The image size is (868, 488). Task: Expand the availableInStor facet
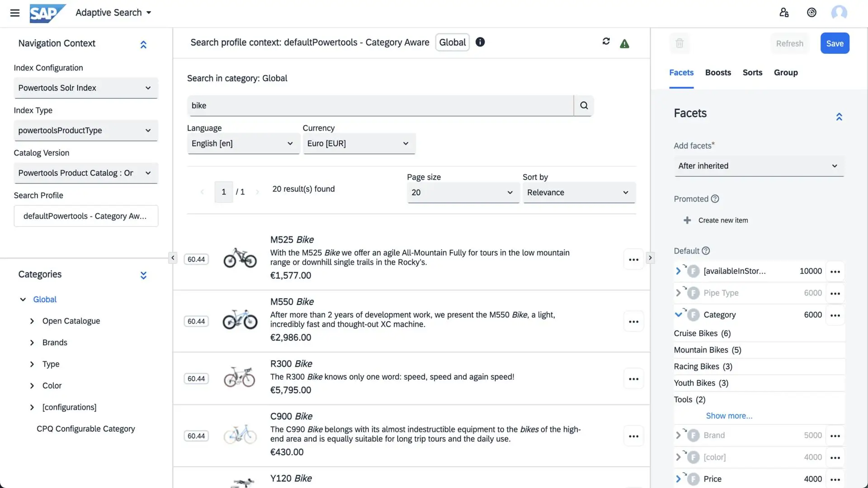[x=678, y=271]
